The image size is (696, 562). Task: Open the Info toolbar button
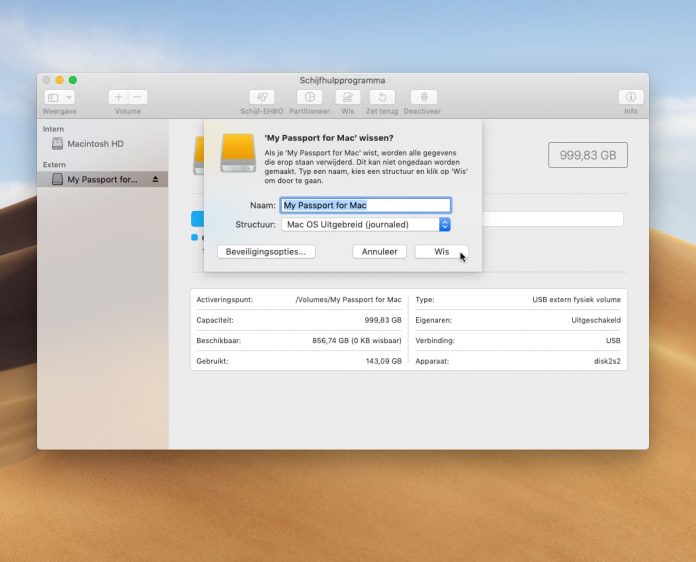(630, 97)
